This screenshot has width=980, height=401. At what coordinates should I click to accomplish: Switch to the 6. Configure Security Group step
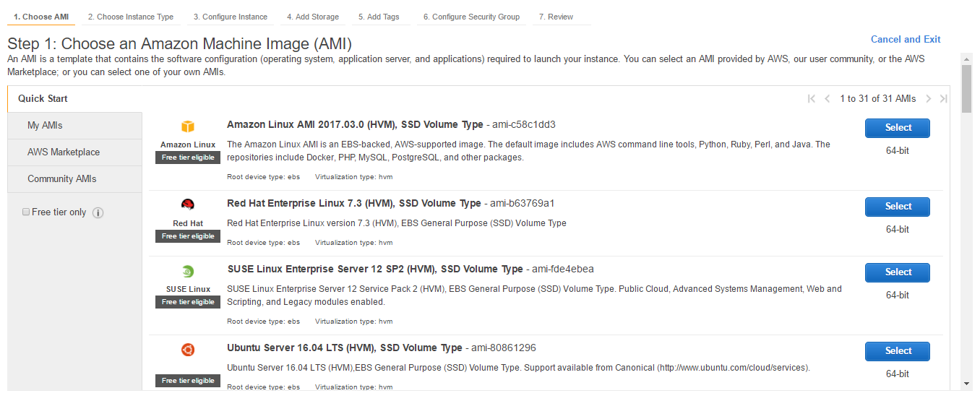471,17
